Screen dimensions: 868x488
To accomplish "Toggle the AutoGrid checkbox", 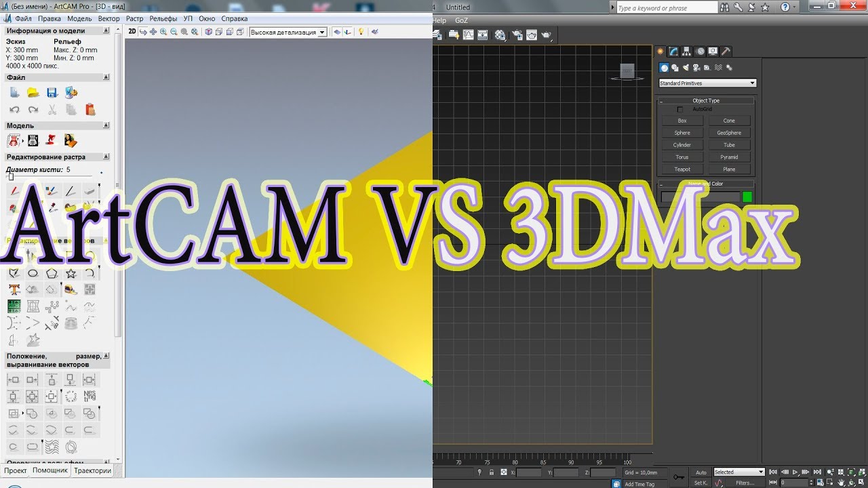I will tap(680, 109).
